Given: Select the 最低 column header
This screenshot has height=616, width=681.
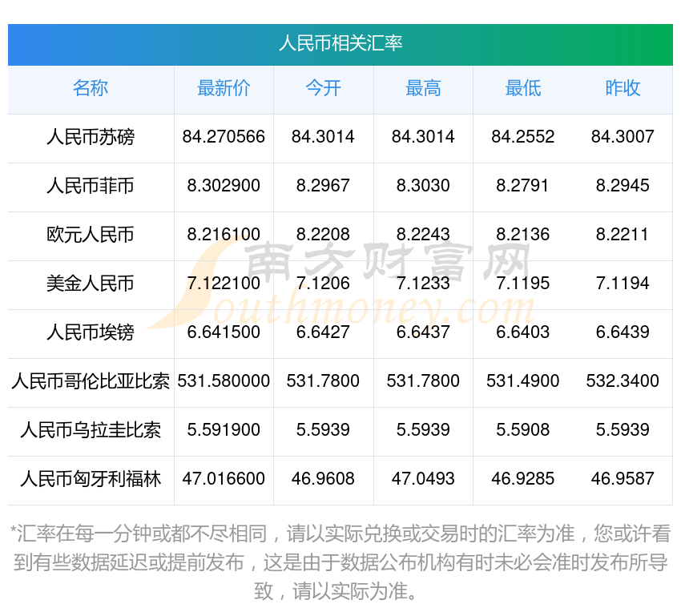Looking at the screenshot, I should [x=523, y=89].
